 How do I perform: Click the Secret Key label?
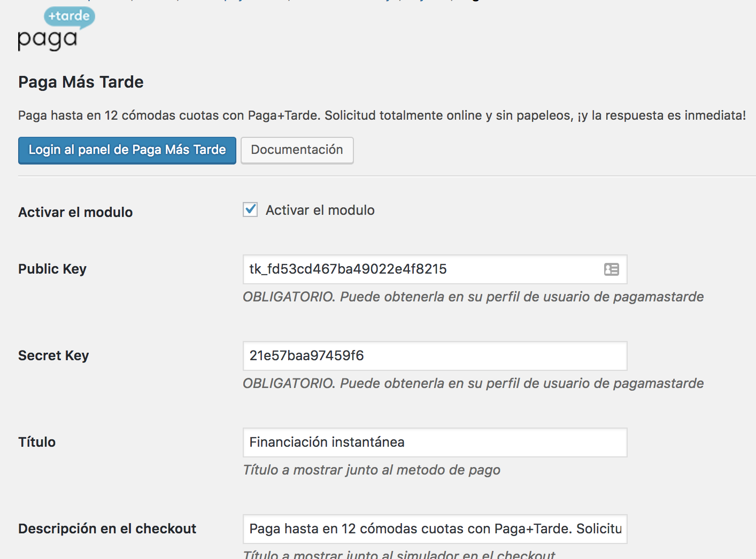[53, 355]
